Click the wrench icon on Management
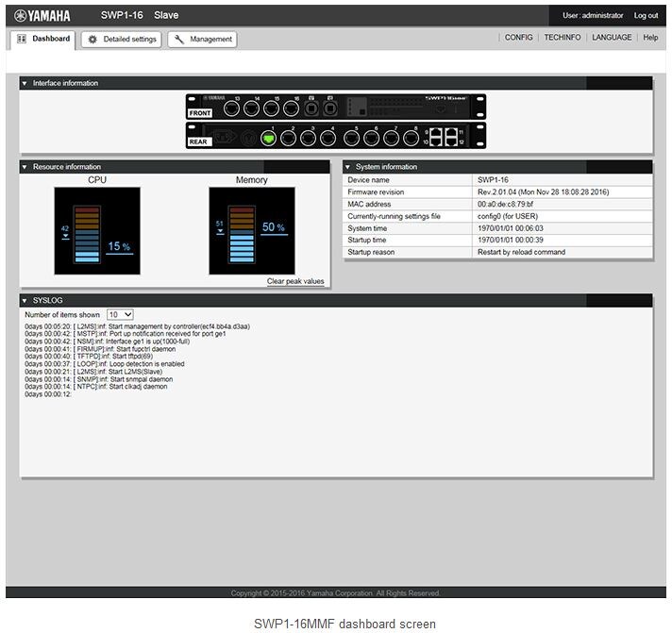Image resolution: width=672 pixels, height=633 pixels. (179, 40)
